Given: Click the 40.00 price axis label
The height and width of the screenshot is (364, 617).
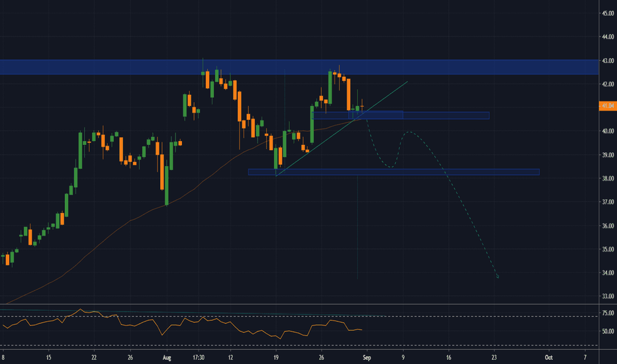Looking at the screenshot, I should pos(608,131).
